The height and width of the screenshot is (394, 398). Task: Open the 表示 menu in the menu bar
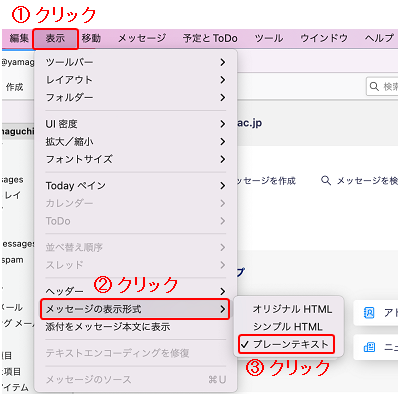[55, 39]
